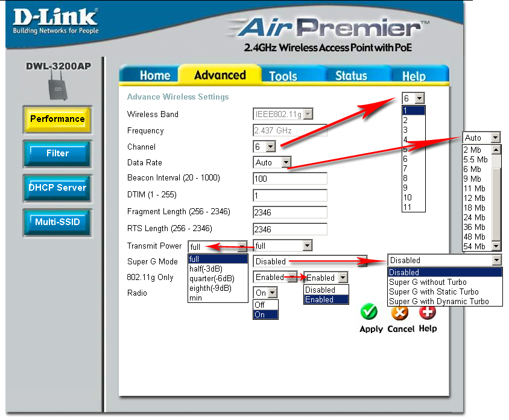Select half(-3dB) transmit power
This screenshot has width=509, height=420.
[x=218, y=269]
